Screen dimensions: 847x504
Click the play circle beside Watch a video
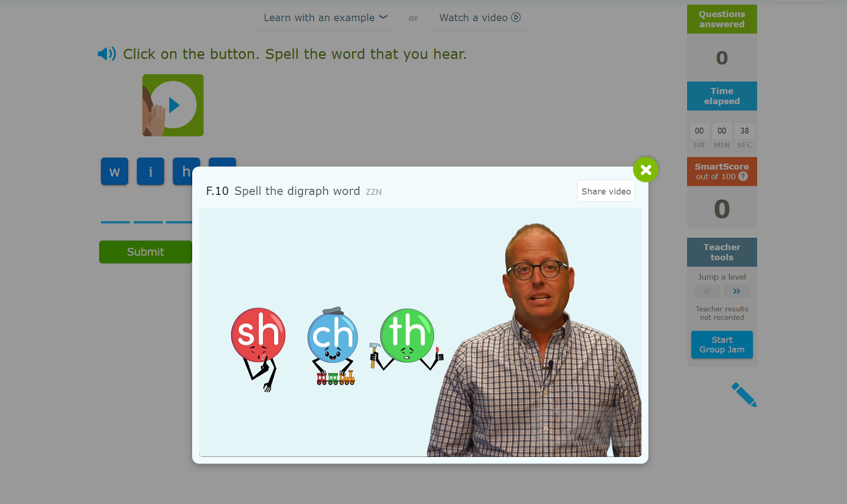pyautogui.click(x=516, y=17)
